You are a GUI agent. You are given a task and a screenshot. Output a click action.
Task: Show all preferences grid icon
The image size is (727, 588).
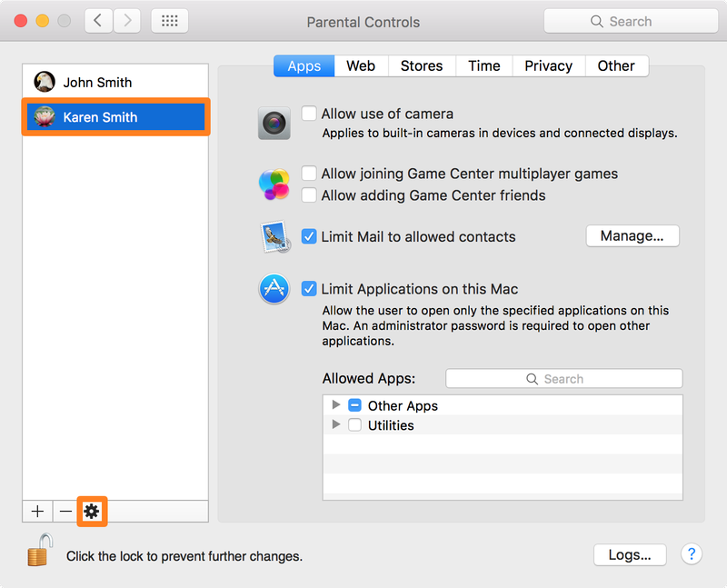click(170, 21)
